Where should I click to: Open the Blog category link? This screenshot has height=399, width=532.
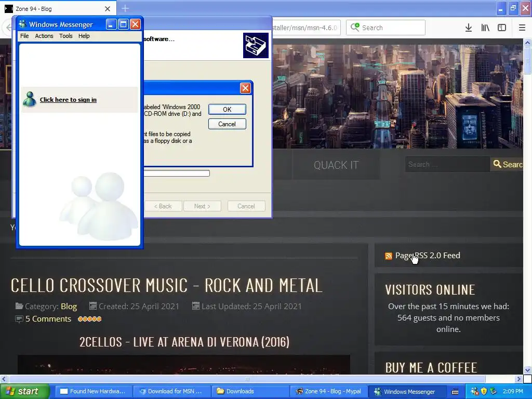pos(69,307)
